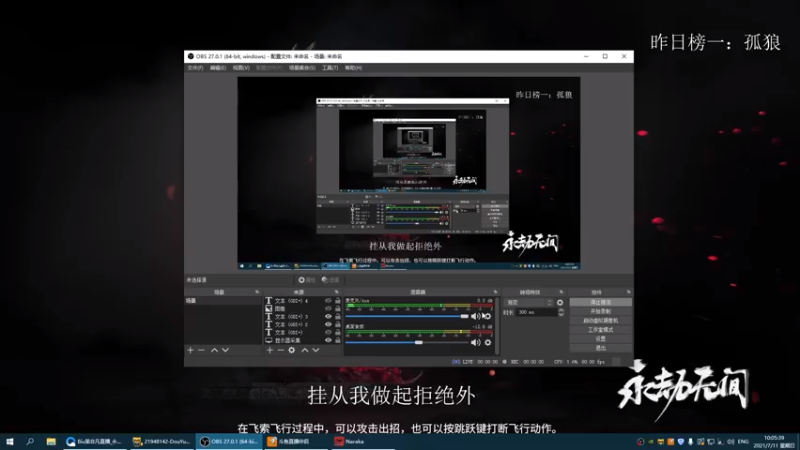Toggle visibility of 显示器采集 source

328,340
